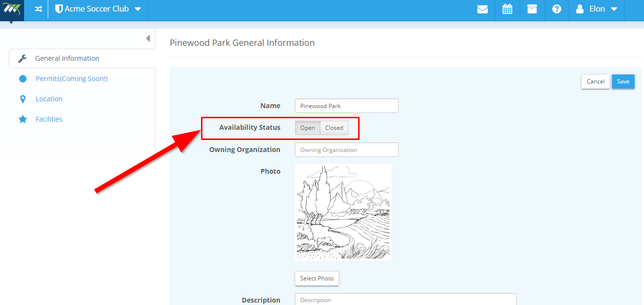Viewport: 644px width, 305px height.
Task: Click the badge icon beside Permits
Action: coord(23,79)
